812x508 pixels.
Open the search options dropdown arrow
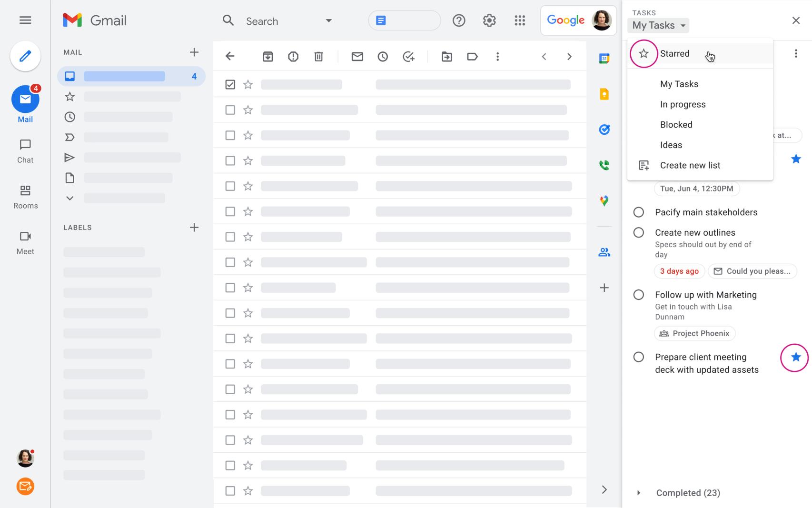tap(328, 21)
